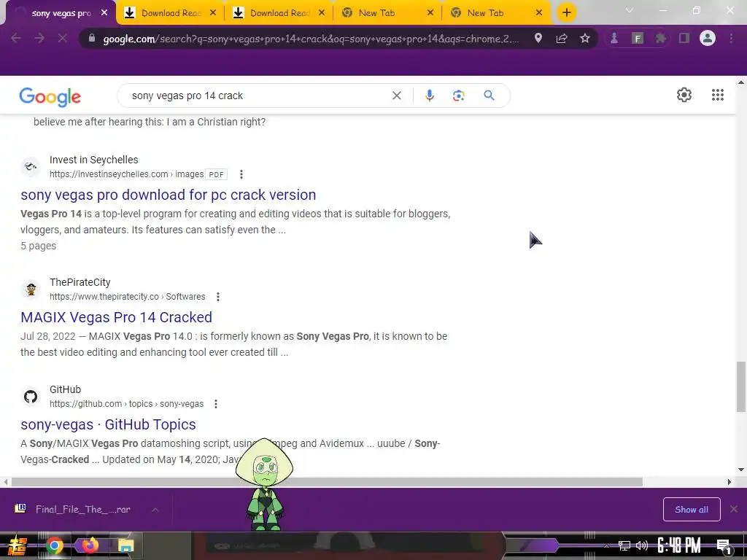Go to the Google logo homepage
Viewport: 747px width, 560px height.
coord(50,97)
